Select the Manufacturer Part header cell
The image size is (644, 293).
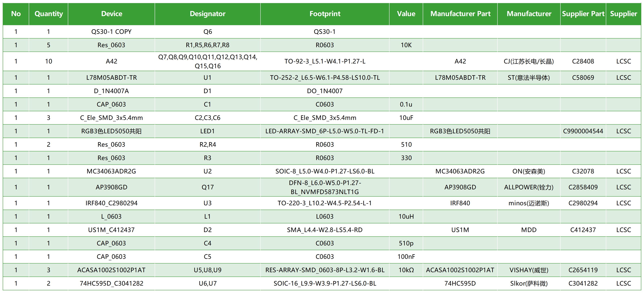(x=460, y=14)
